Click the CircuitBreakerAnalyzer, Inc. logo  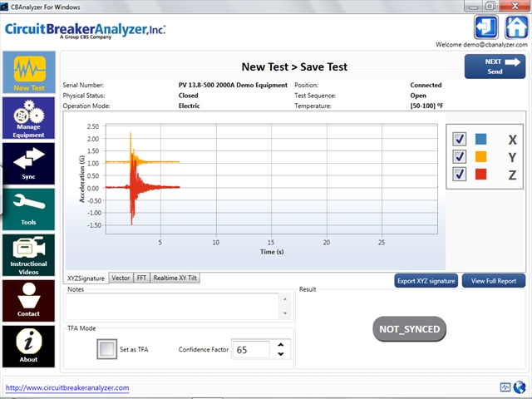[x=85, y=30]
